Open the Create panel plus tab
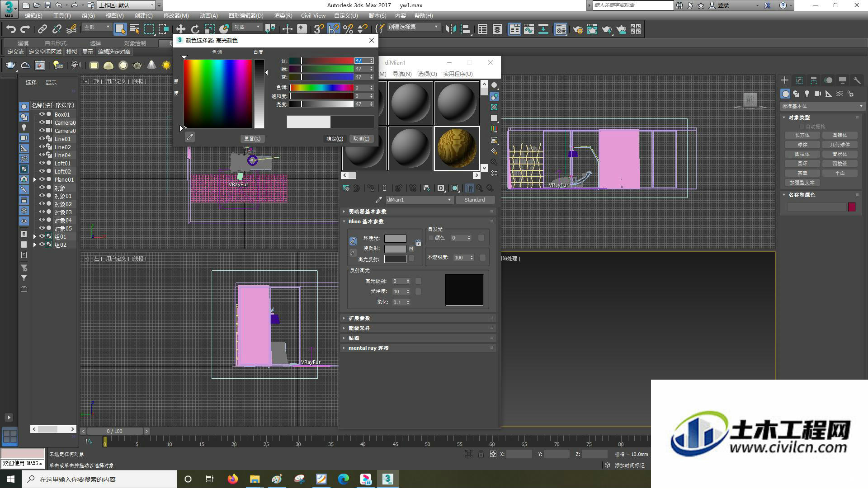868x489 pixels. click(x=785, y=80)
